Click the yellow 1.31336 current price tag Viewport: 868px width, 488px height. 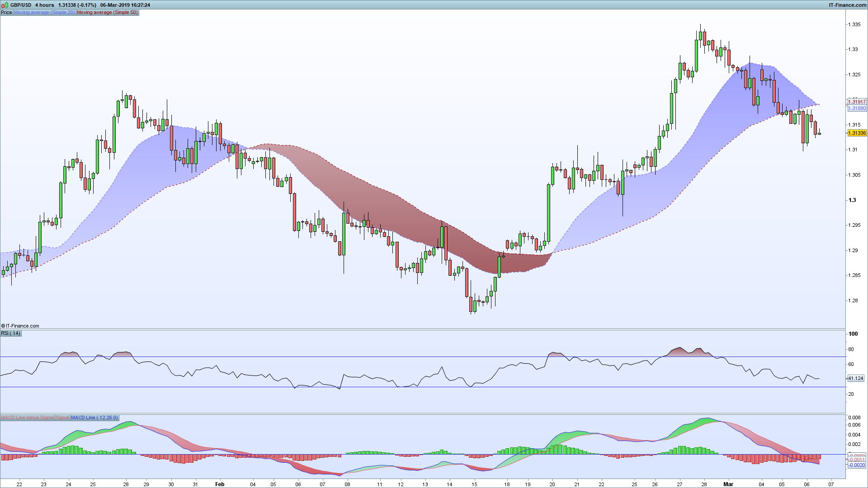(857, 133)
